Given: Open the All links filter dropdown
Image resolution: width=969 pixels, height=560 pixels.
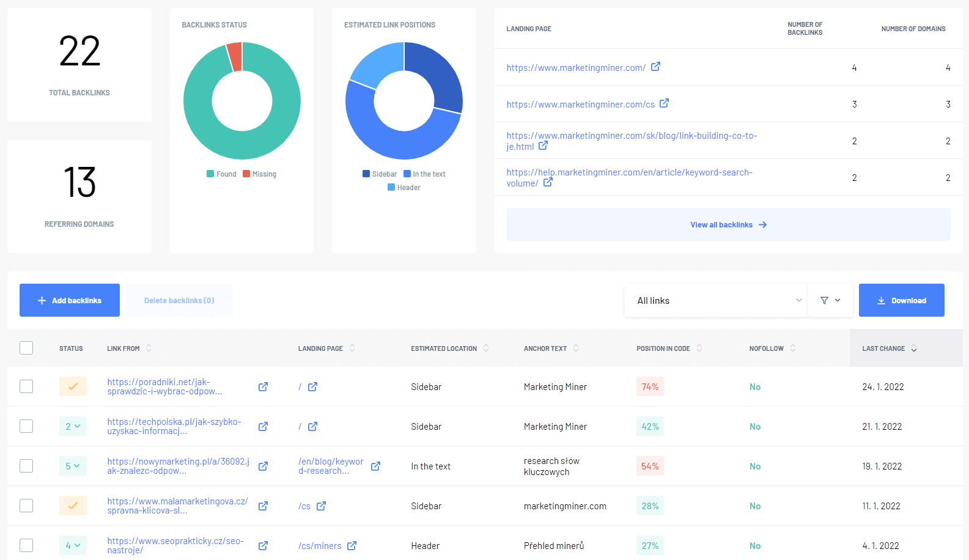Looking at the screenshot, I should click(716, 300).
